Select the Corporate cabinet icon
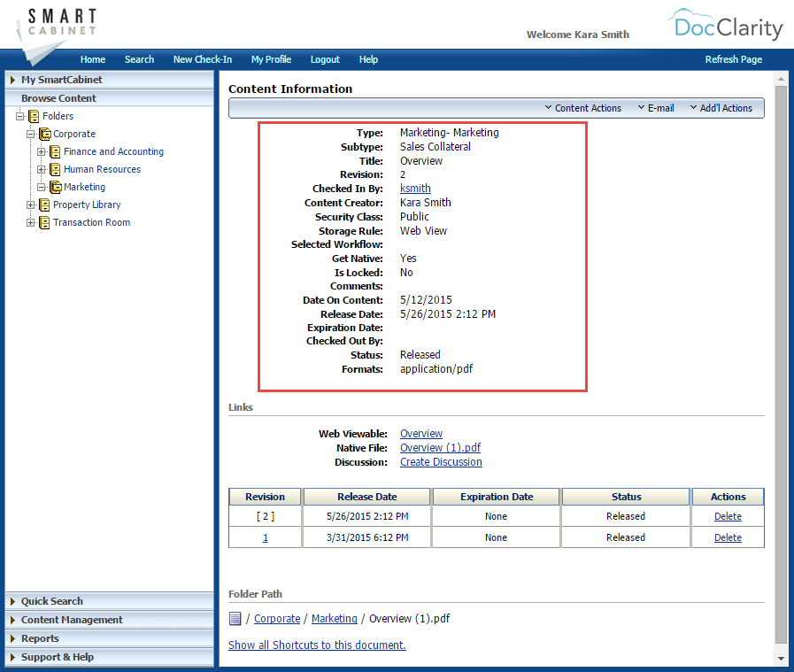The width and height of the screenshot is (794, 672). (x=43, y=134)
